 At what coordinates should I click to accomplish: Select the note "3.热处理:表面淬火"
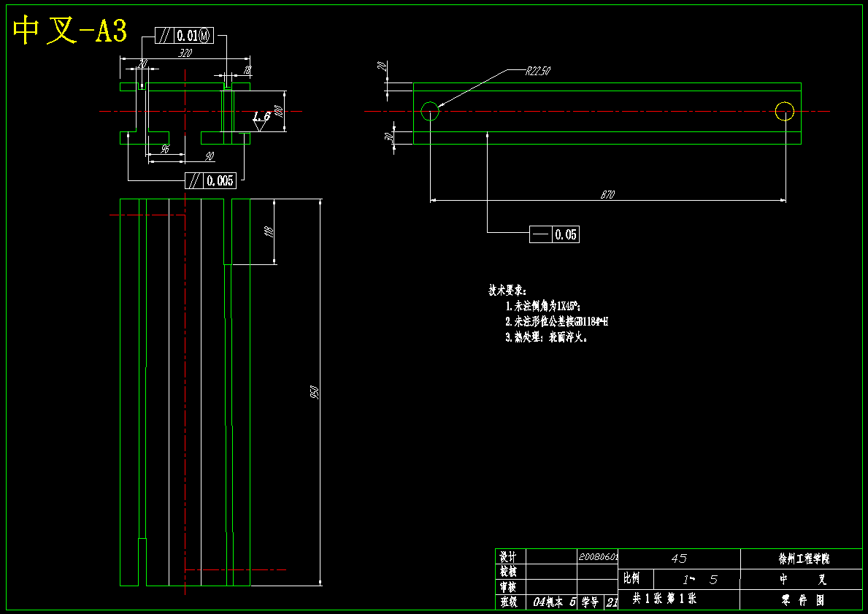click(x=546, y=337)
